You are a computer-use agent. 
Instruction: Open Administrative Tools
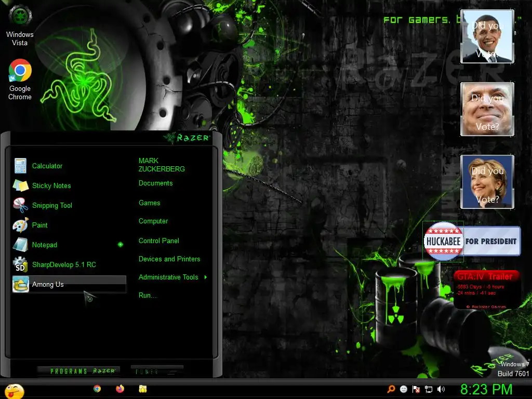click(x=168, y=277)
